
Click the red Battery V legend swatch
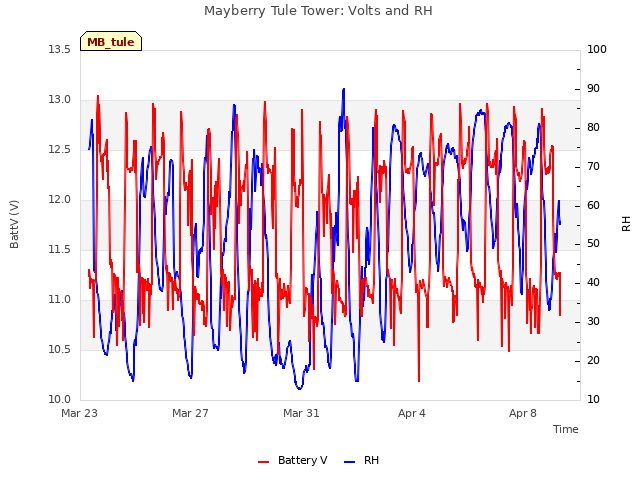click(264, 462)
